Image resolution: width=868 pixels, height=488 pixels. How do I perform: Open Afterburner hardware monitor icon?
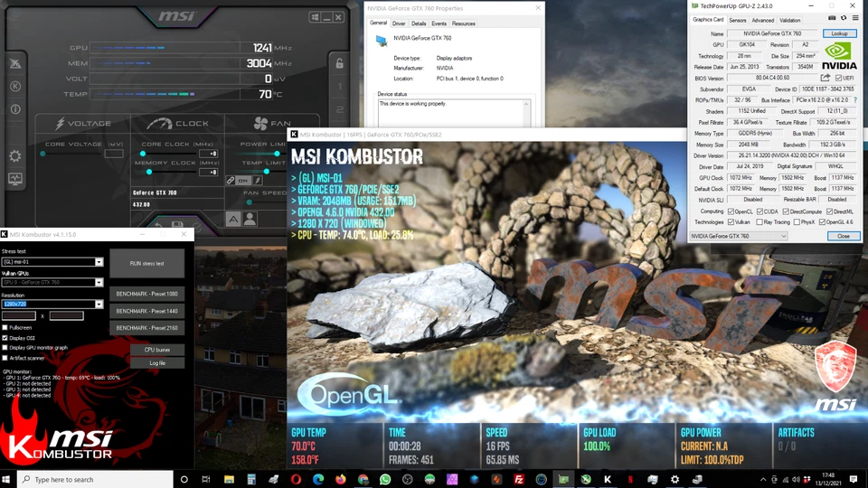(x=15, y=179)
